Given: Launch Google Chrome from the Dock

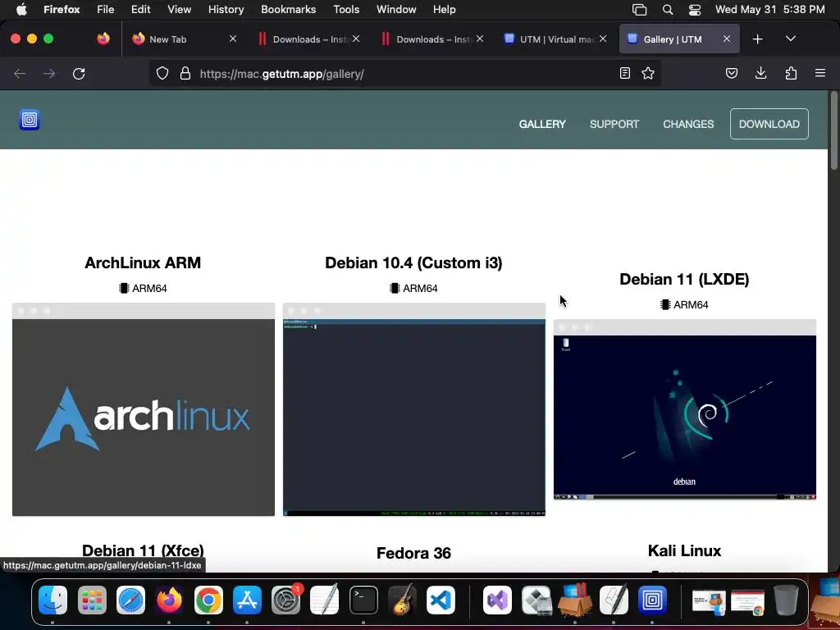Looking at the screenshot, I should [x=208, y=600].
